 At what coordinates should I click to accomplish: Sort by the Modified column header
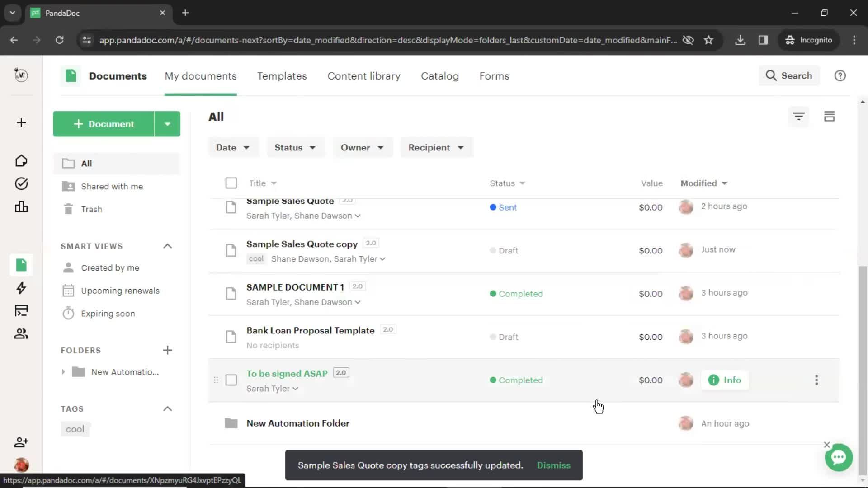click(x=704, y=183)
